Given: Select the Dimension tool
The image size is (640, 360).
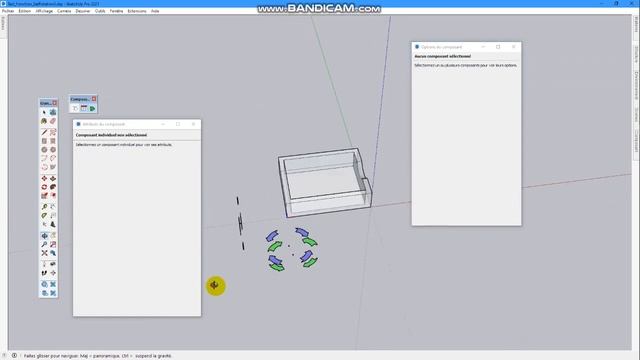Looking at the screenshot, I should [x=53, y=207].
